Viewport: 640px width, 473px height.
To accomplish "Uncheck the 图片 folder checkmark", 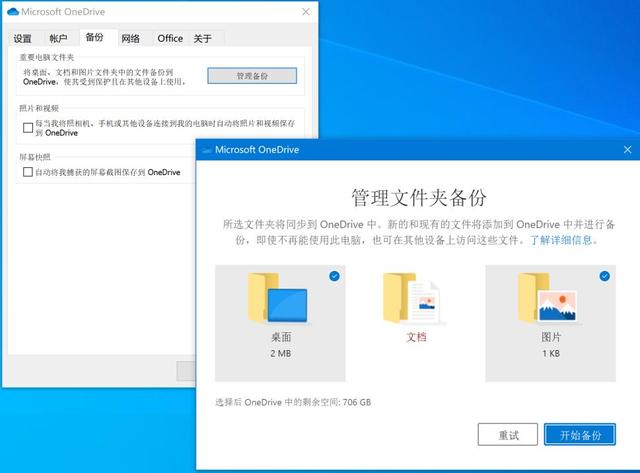I will pos(604,276).
